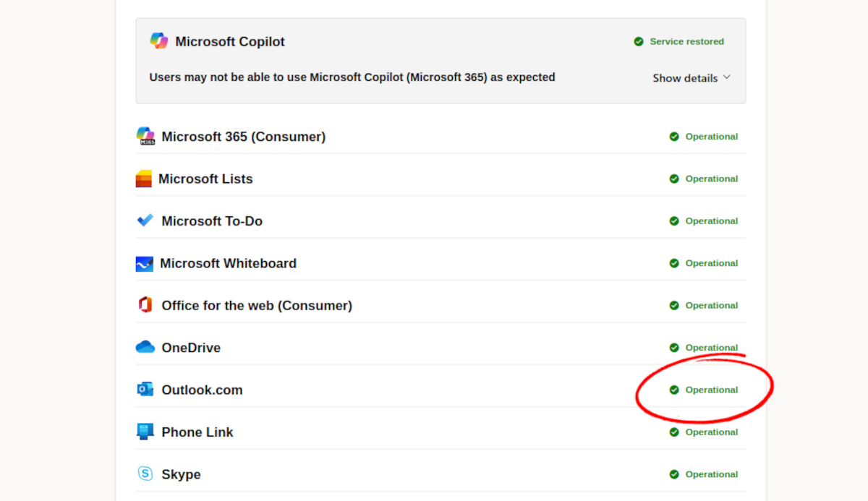Click the status check icon for Office for the web

(674, 306)
